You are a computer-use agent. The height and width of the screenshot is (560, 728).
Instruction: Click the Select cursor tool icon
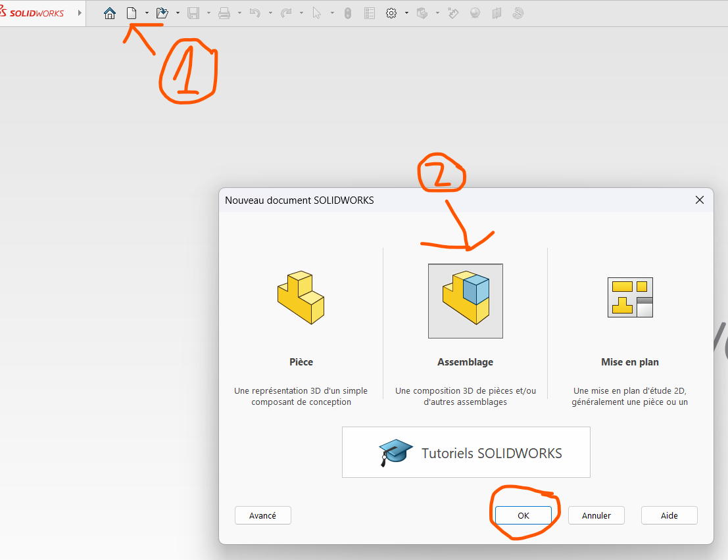[316, 13]
